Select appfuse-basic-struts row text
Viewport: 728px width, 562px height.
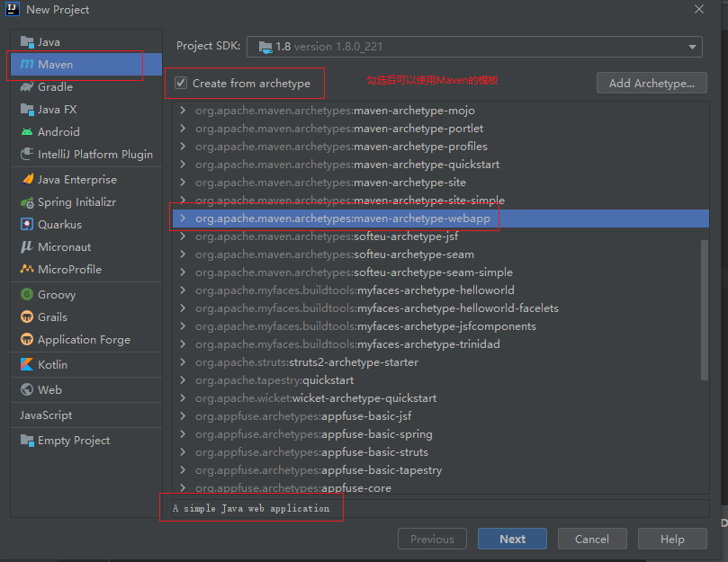[312, 452]
